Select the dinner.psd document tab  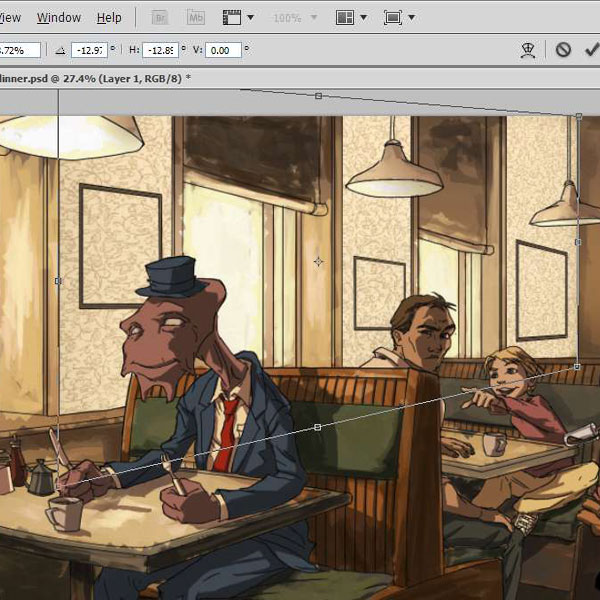(x=96, y=79)
